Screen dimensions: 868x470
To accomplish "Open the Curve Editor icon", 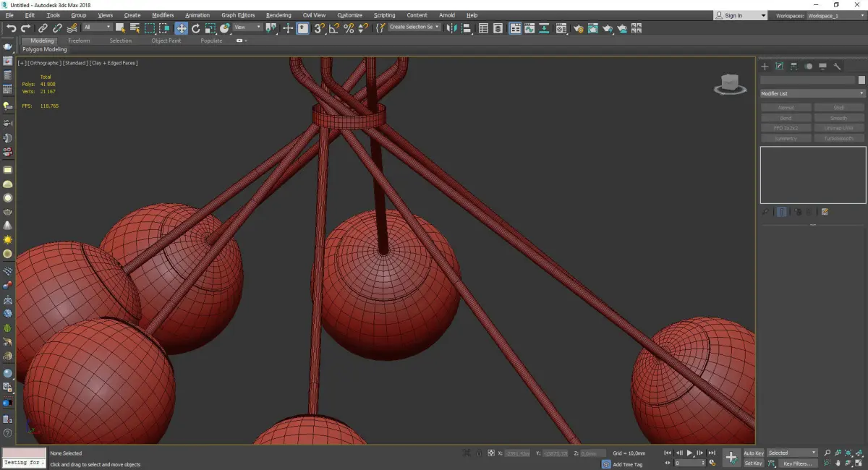I will (530, 28).
